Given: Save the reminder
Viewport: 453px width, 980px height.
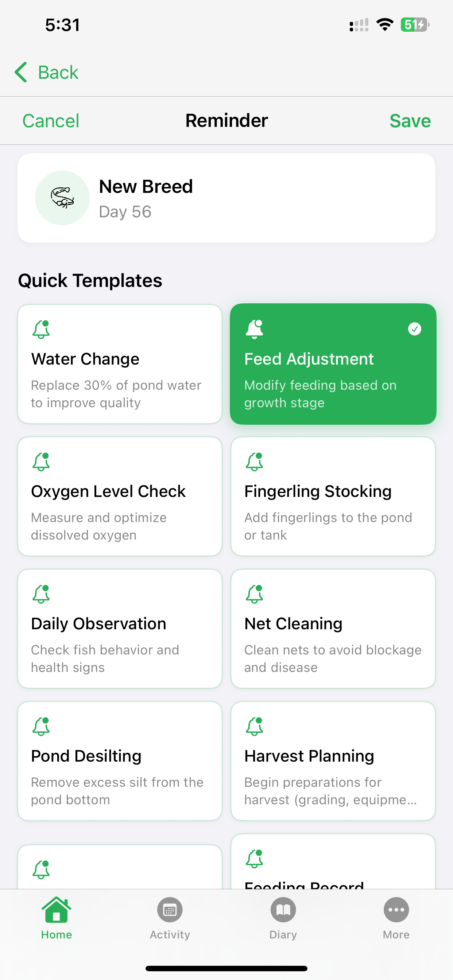Looking at the screenshot, I should (x=410, y=121).
